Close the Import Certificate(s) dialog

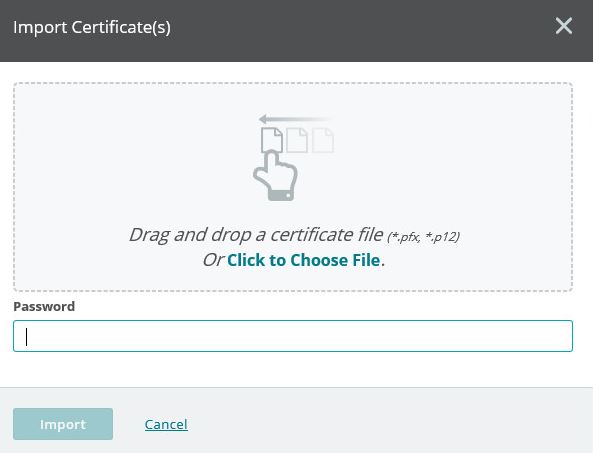pos(564,26)
